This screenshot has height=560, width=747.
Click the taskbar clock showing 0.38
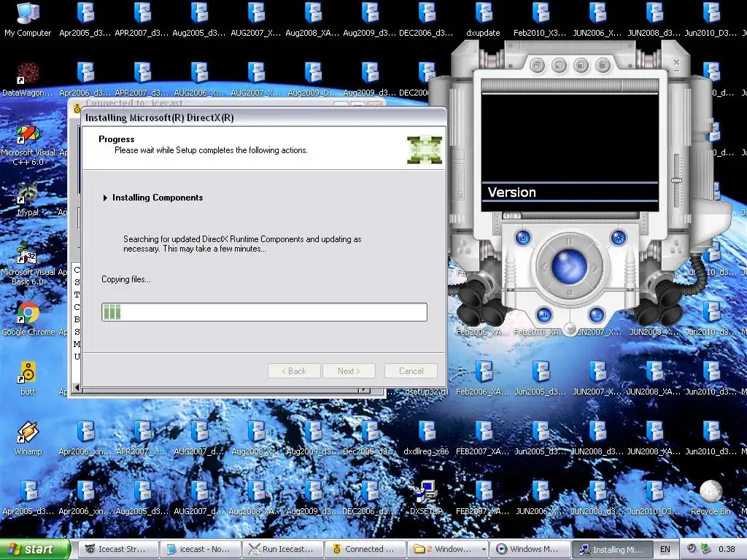[x=727, y=549]
